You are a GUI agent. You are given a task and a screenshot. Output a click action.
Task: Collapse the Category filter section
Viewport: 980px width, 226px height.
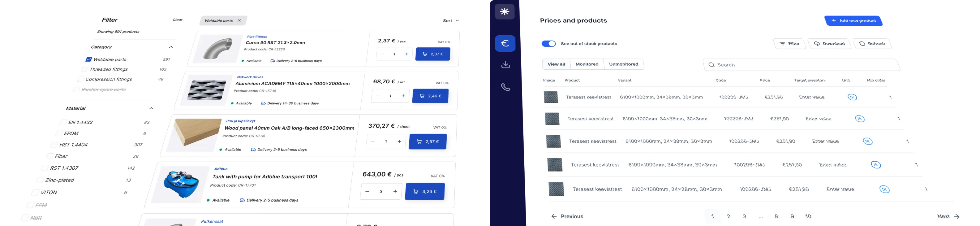171,47
